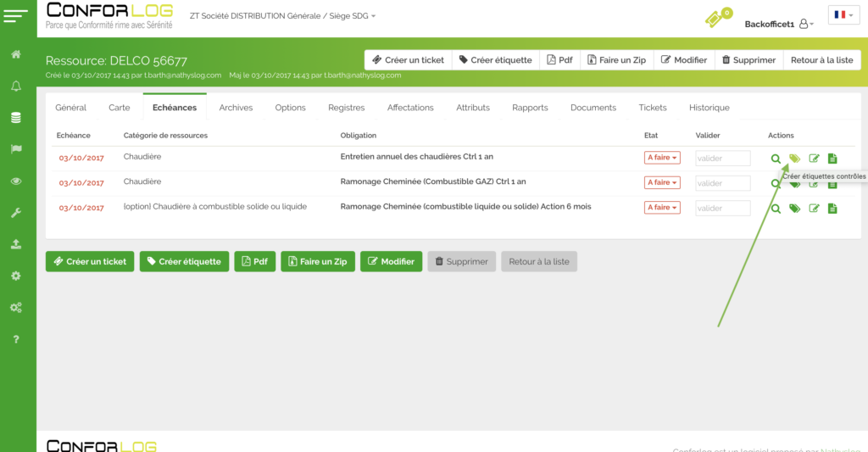Open the hamburger menu in the sidebar

coord(16,15)
